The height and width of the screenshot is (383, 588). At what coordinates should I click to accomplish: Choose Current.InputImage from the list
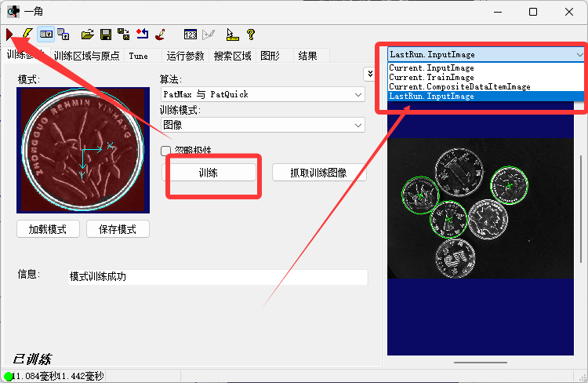486,68
